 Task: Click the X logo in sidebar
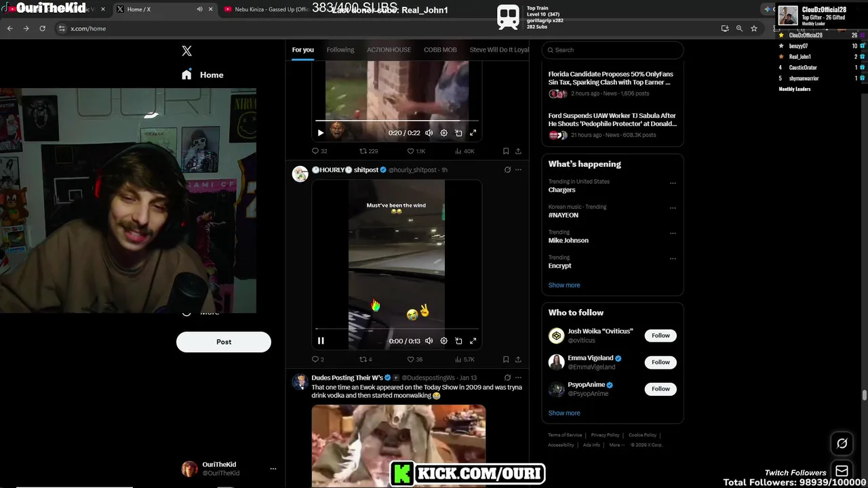pos(187,51)
